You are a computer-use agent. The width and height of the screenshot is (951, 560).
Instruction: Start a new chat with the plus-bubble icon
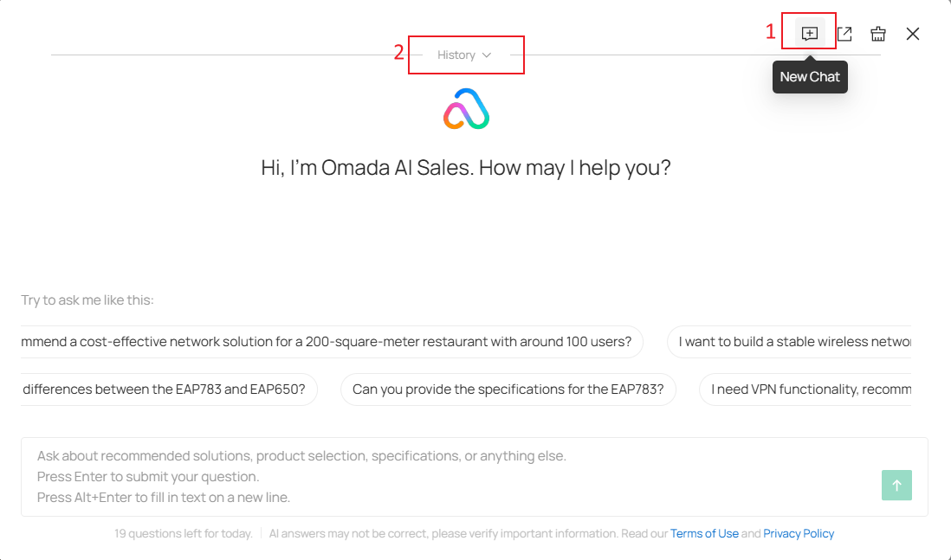[x=810, y=34]
